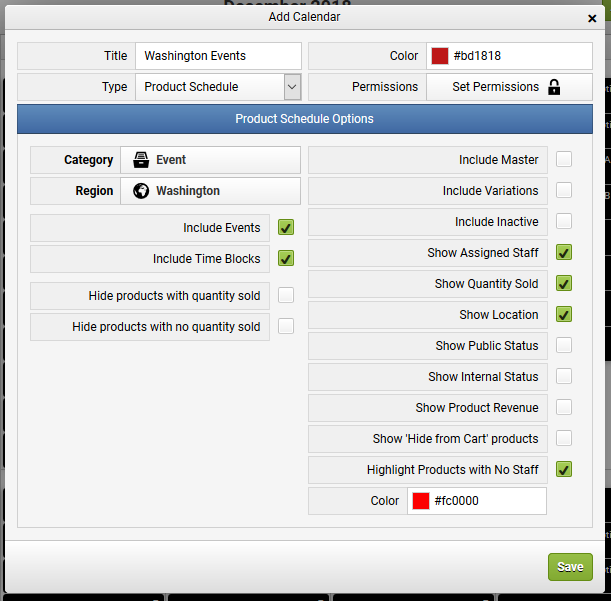Check the Include Inactive checkbox
This screenshot has height=601, width=611.
[564, 221]
